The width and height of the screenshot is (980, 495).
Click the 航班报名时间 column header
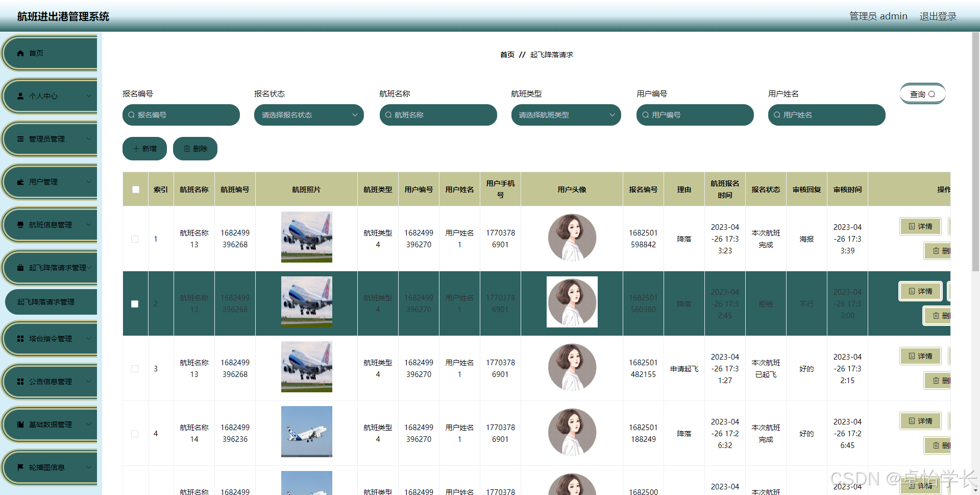[x=725, y=190]
